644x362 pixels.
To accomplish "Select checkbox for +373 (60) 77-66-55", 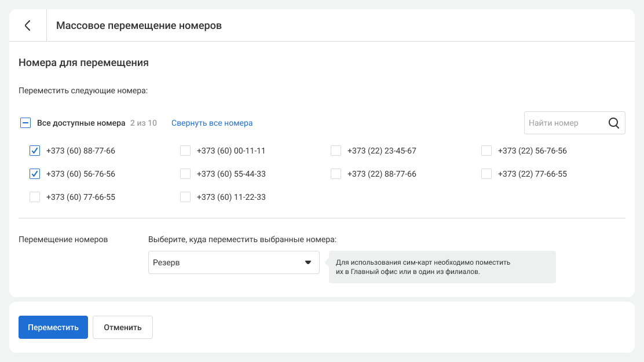I will (35, 197).
